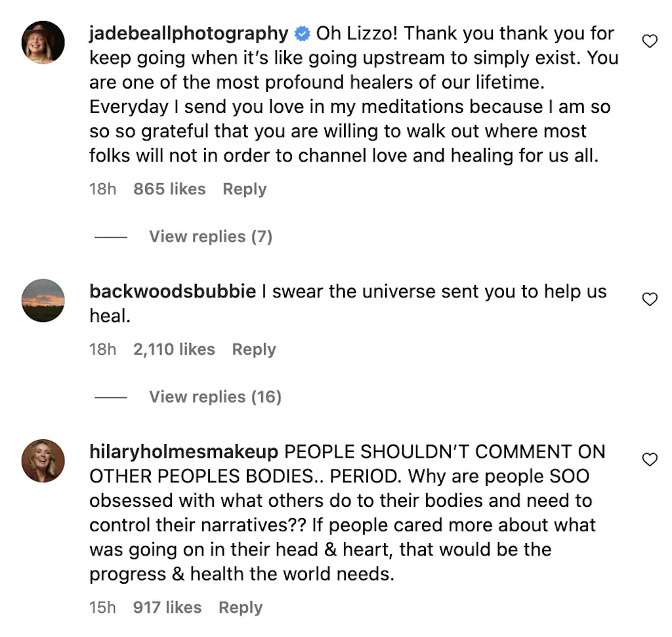Viewport: 672px width, 637px height.
Task: View the 865 likes list
Action: pyautogui.click(x=169, y=189)
